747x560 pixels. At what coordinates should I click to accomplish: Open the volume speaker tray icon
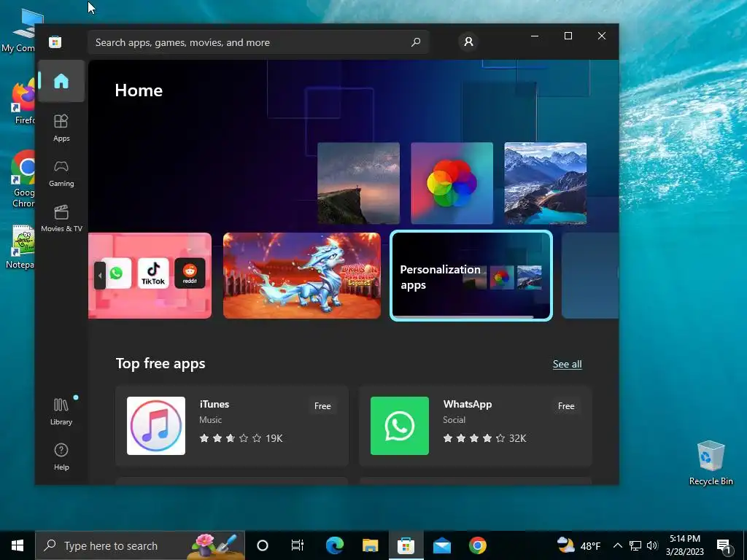[652, 545]
